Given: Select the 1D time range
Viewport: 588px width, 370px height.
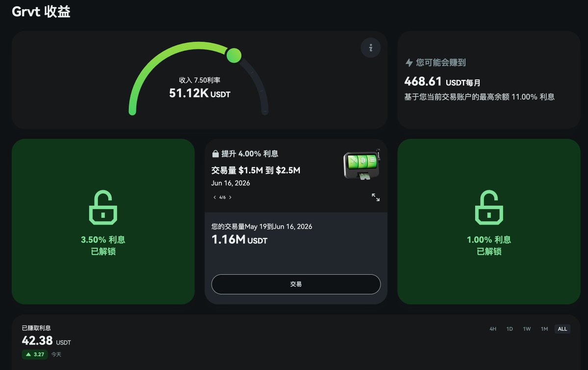Looking at the screenshot, I should pos(510,329).
